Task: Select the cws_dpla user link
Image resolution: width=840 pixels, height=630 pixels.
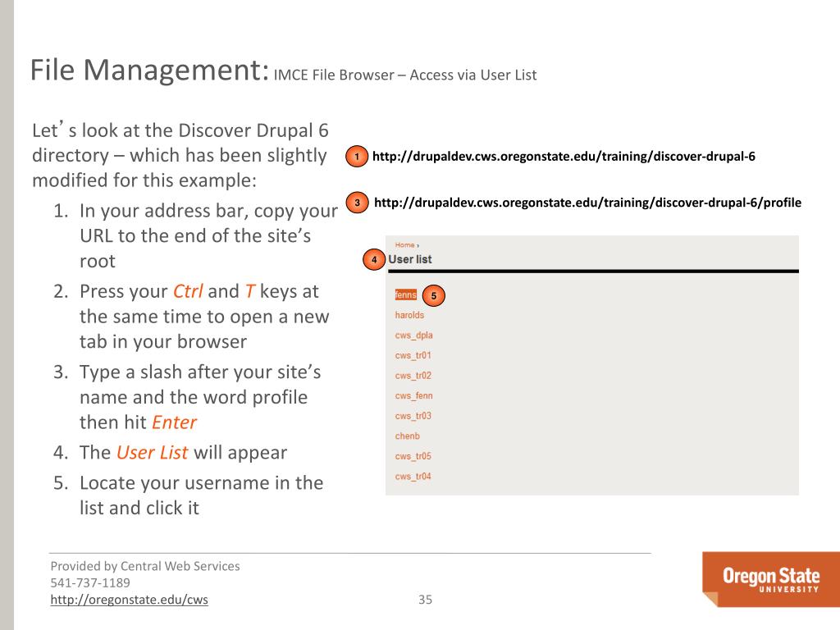Action: click(x=413, y=336)
